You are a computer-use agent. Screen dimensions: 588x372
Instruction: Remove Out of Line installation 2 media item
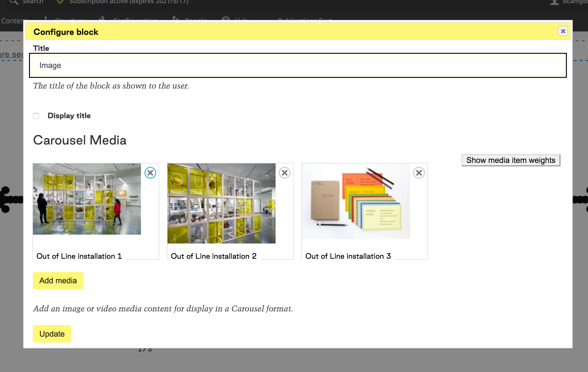pos(285,173)
